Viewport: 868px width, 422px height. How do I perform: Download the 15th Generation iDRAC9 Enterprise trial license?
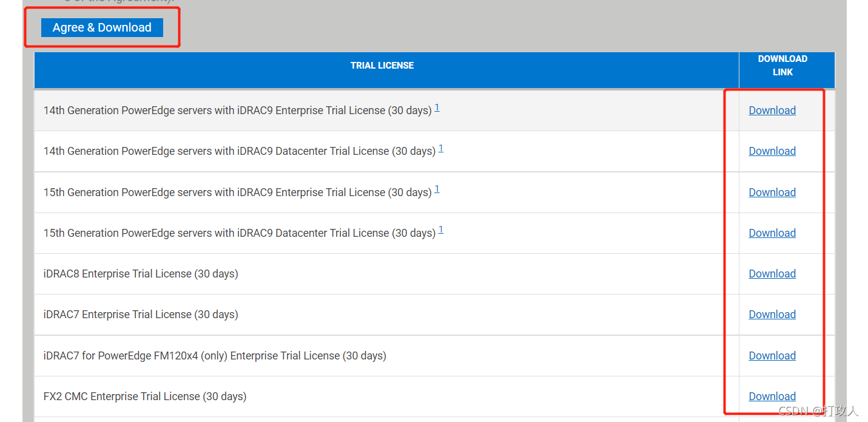(x=772, y=192)
